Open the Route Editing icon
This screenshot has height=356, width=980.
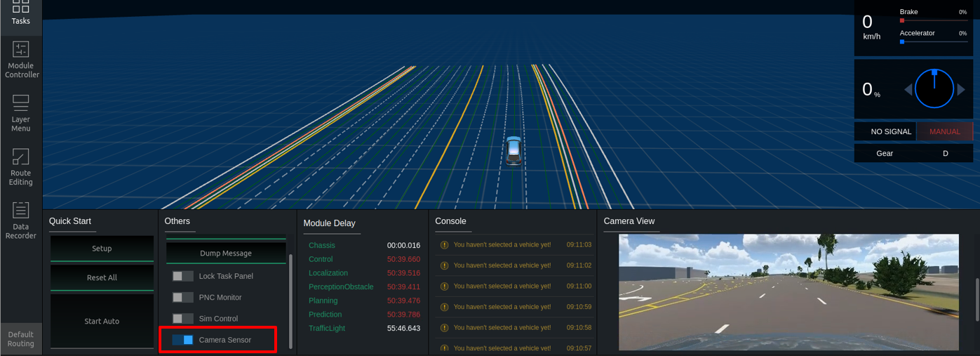(21, 166)
